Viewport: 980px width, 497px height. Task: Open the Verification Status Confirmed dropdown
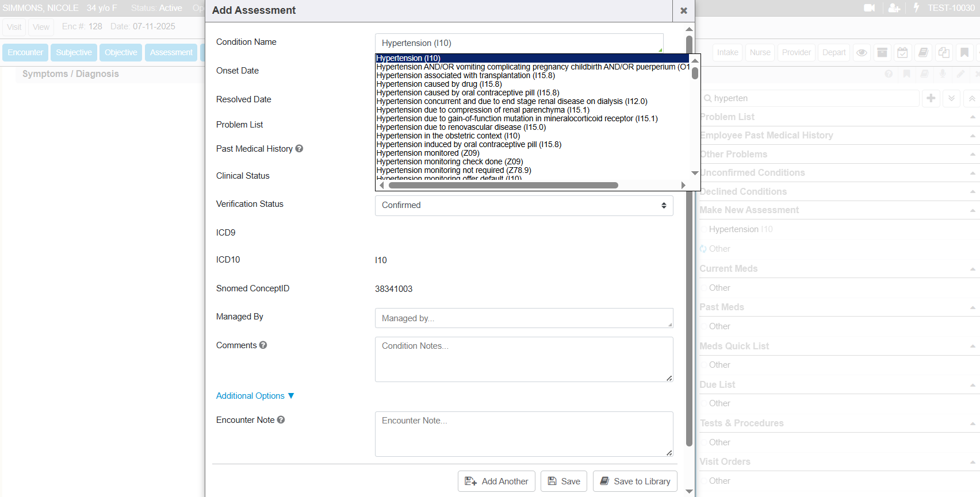point(523,205)
